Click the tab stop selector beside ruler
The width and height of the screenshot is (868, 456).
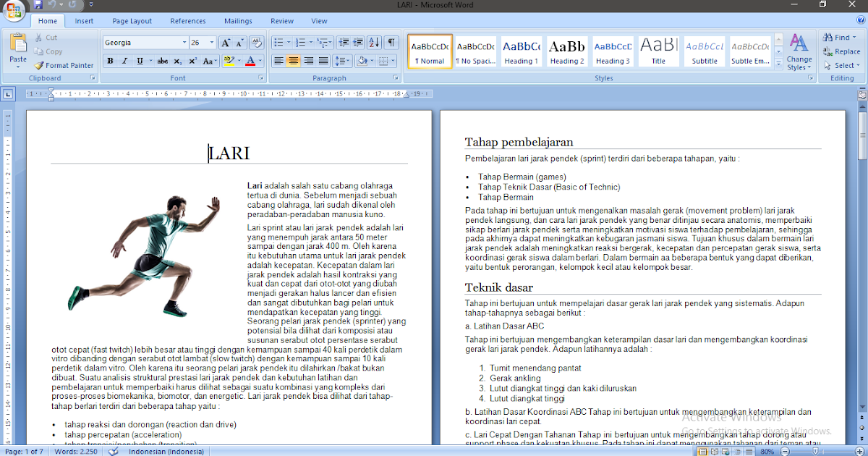coord(8,93)
